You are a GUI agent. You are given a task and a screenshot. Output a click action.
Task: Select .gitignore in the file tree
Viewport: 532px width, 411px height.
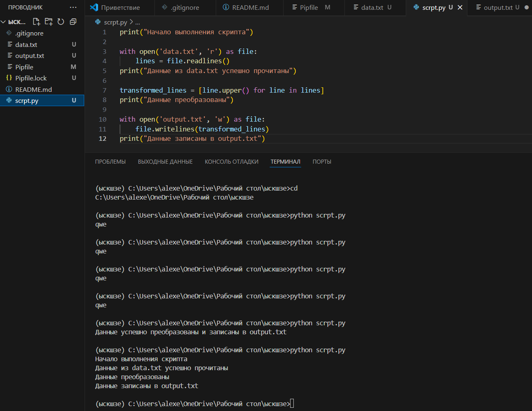point(29,33)
